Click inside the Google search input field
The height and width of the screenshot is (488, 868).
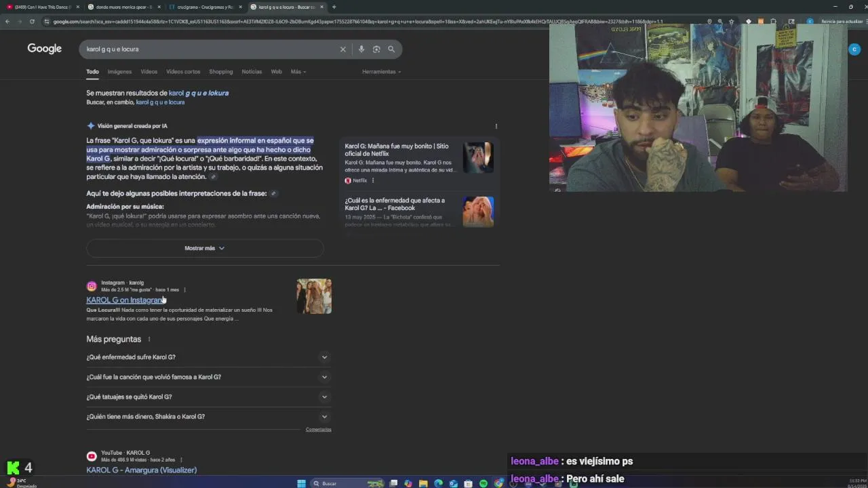point(210,49)
